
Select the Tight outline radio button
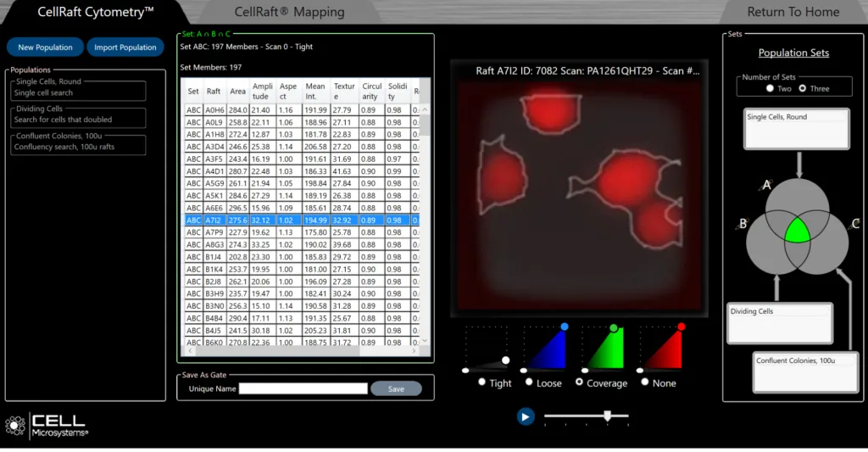tap(481, 382)
